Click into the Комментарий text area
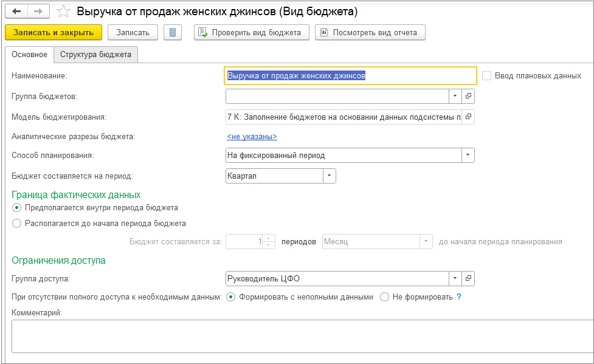The image size is (594, 364). (302, 336)
